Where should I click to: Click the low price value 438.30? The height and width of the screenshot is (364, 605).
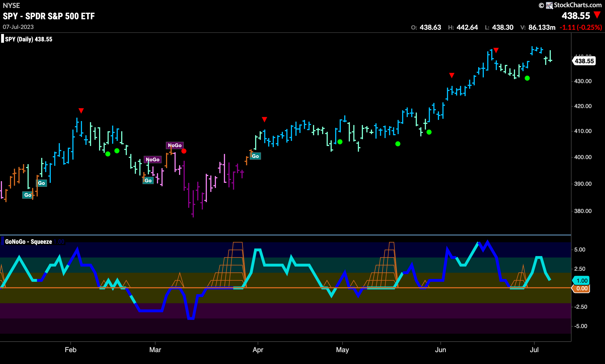tap(503, 27)
